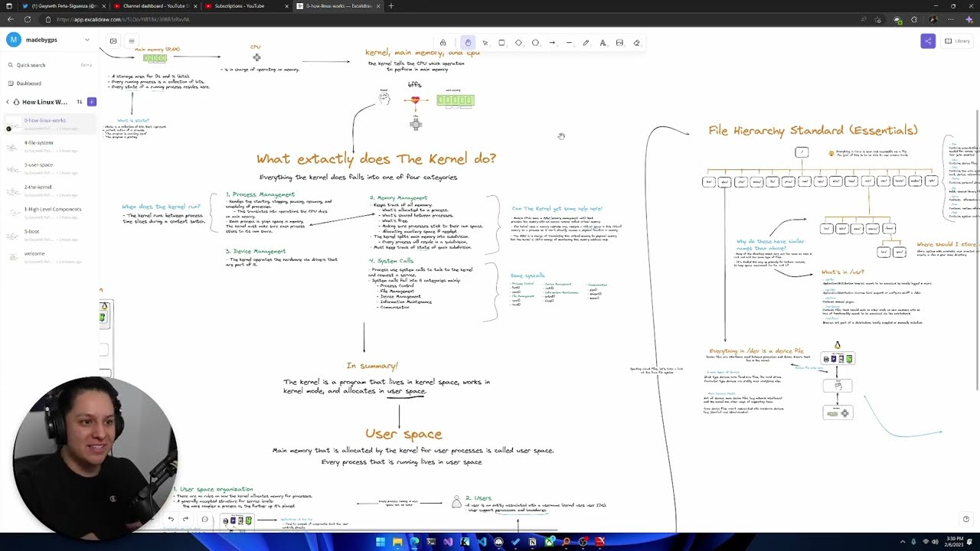Open the Windows Start menu
This screenshot has width=980, height=551.
tap(381, 542)
